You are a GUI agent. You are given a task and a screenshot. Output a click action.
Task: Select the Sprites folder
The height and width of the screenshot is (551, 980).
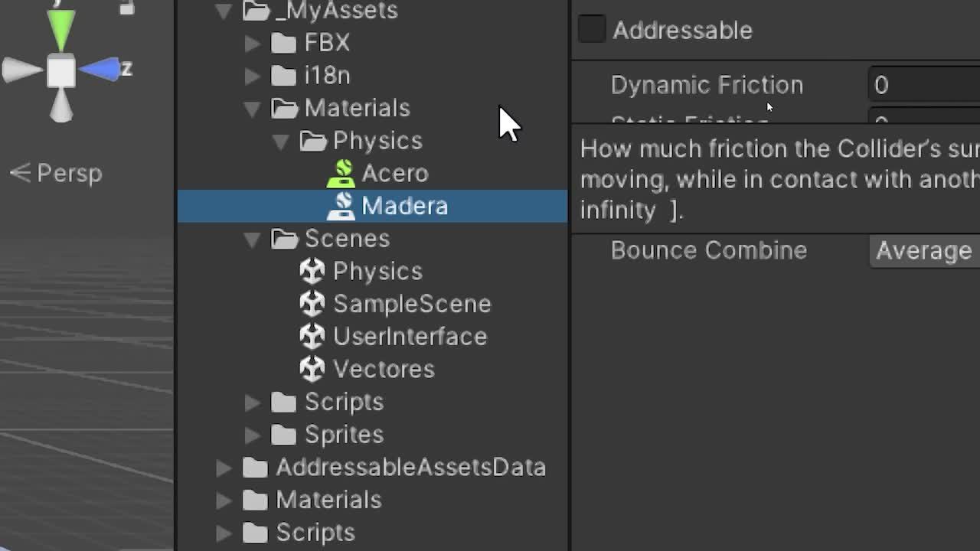344,435
